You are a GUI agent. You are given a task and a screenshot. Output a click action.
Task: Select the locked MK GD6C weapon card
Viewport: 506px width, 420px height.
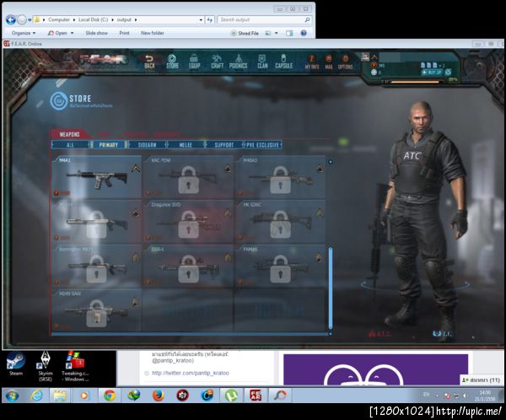[280, 222]
